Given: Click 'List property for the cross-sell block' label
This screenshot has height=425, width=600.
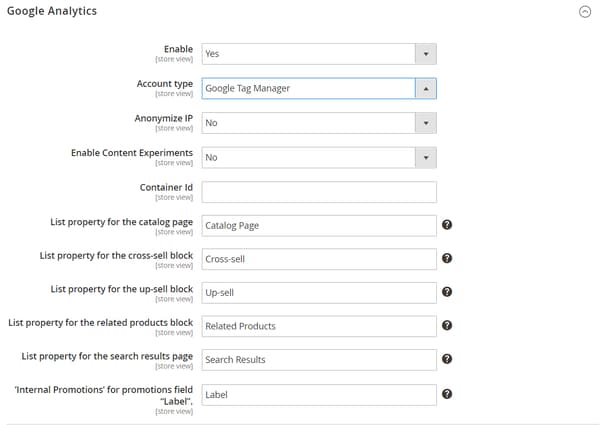Looking at the screenshot, I should [116, 256].
